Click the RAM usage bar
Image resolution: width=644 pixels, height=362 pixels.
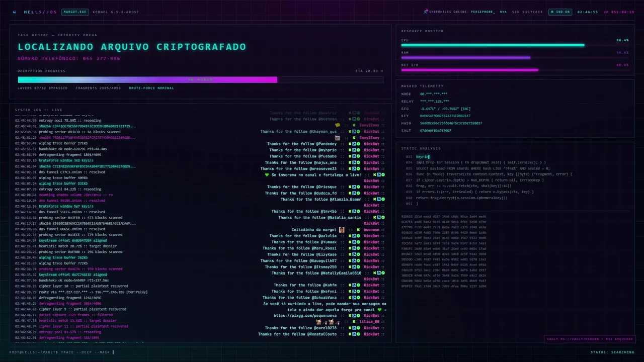[515, 57]
